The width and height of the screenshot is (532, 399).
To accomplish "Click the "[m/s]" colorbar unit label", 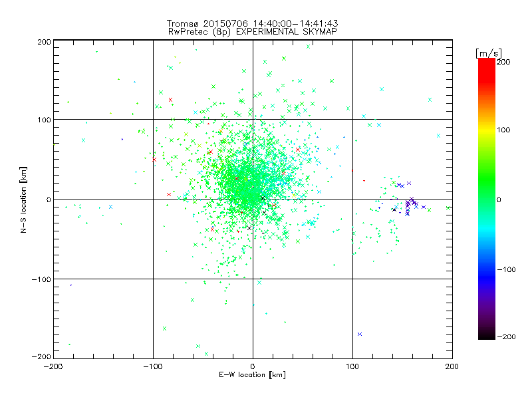I will [489, 54].
